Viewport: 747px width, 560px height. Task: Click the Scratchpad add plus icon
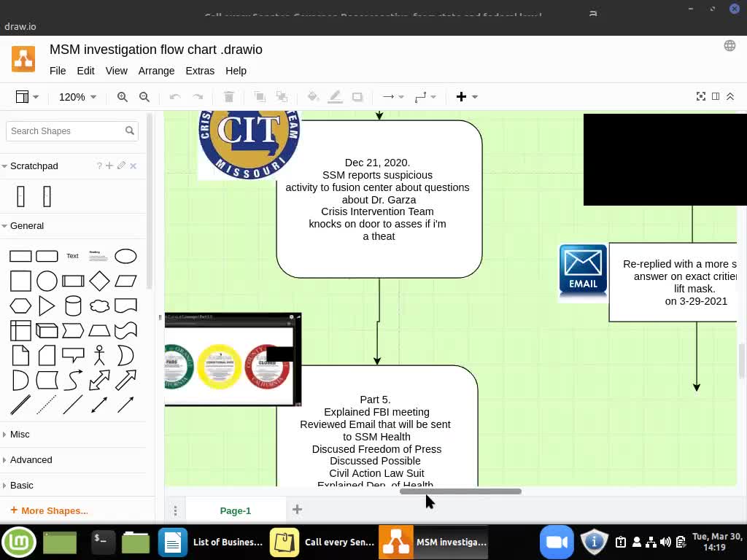[109, 166]
